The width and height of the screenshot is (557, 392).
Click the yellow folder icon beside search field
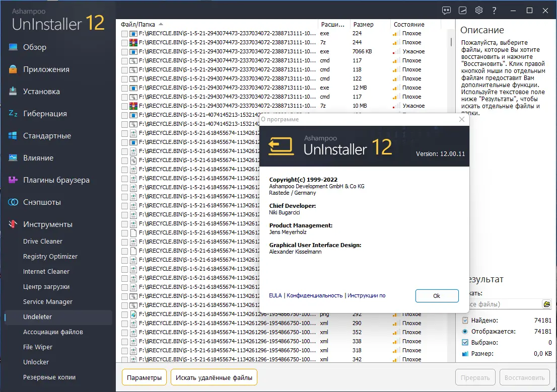click(x=547, y=304)
